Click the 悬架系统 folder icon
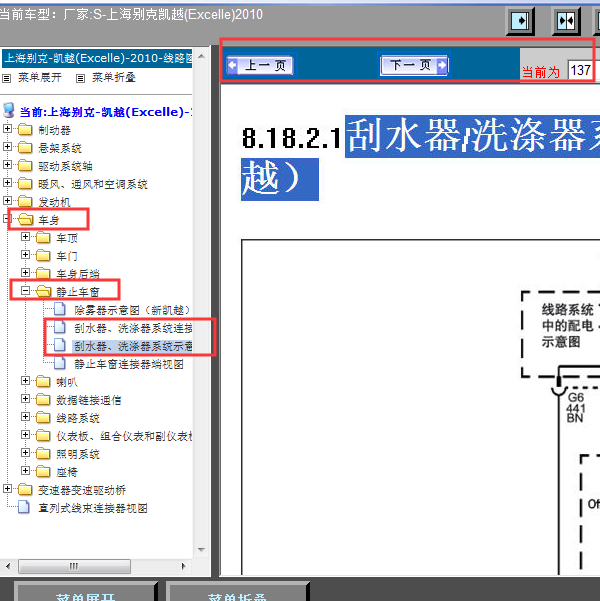The image size is (600, 601). (25, 148)
